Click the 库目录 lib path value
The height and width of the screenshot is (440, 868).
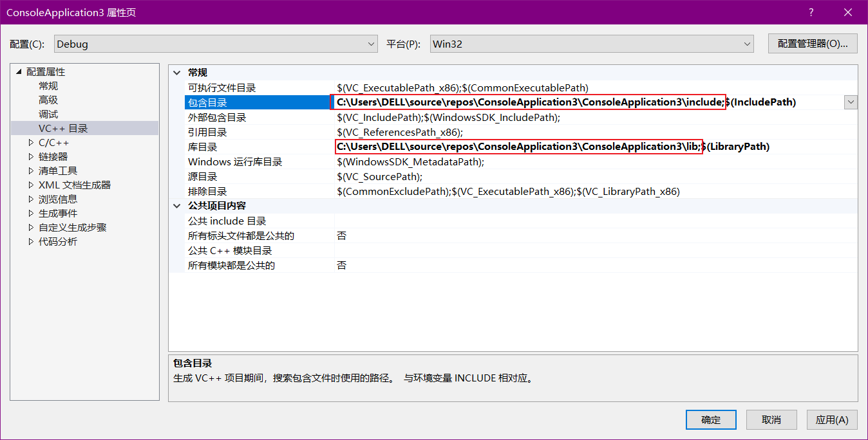tap(518, 146)
